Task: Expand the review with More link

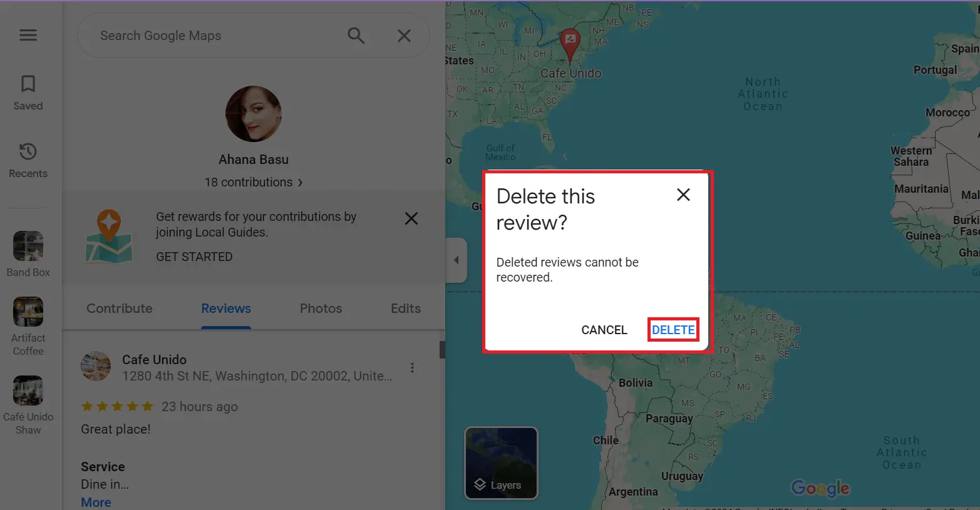Action: (x=96, y=502)
